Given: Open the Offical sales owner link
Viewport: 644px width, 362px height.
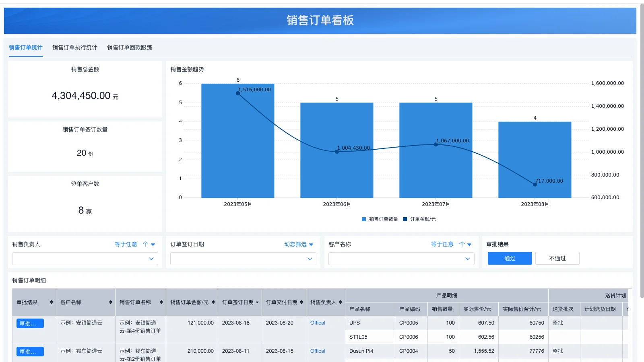Looking at the screenshot, I should (x=318, y=323).
